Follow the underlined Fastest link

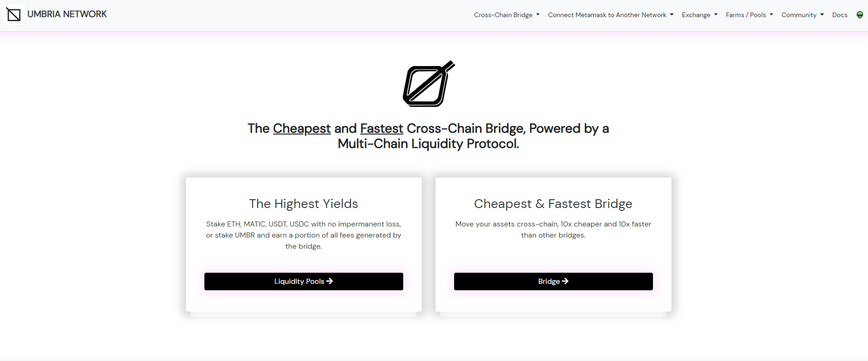click(x=382, y=128)
